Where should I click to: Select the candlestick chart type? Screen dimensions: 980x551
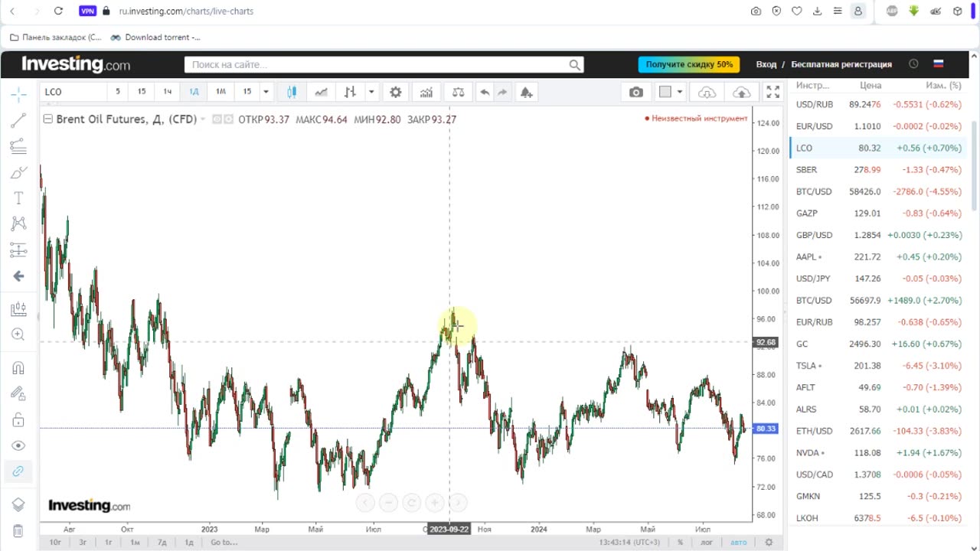click(x=292, y=92)
